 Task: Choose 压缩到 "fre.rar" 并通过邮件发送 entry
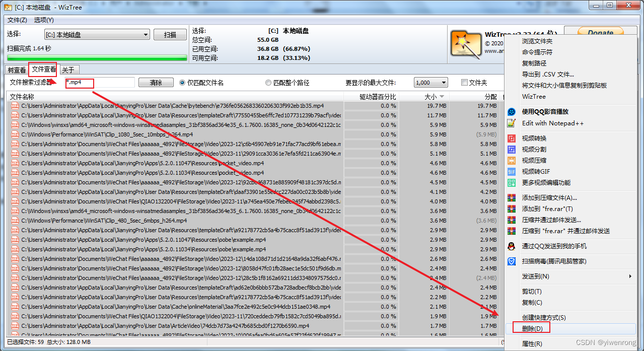[566, 231]
